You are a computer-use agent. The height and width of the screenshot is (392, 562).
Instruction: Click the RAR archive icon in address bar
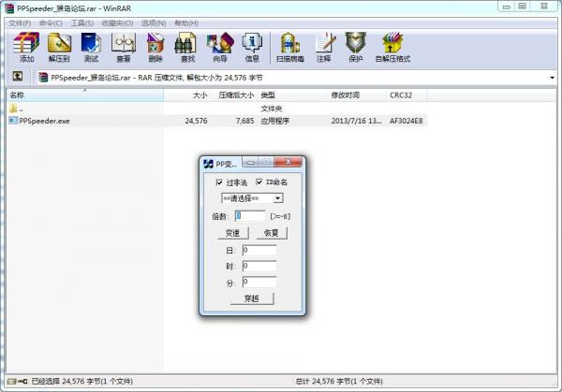click(x=43, y=78)
